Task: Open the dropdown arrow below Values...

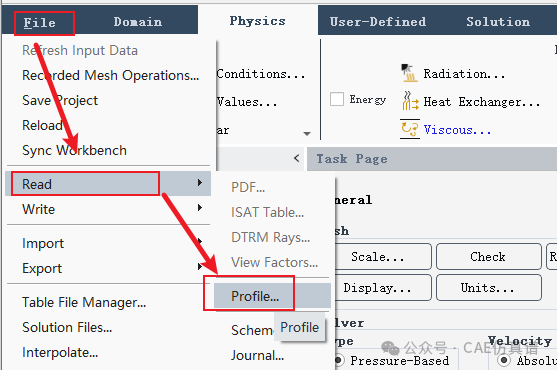Action: (x=307, y=134)
